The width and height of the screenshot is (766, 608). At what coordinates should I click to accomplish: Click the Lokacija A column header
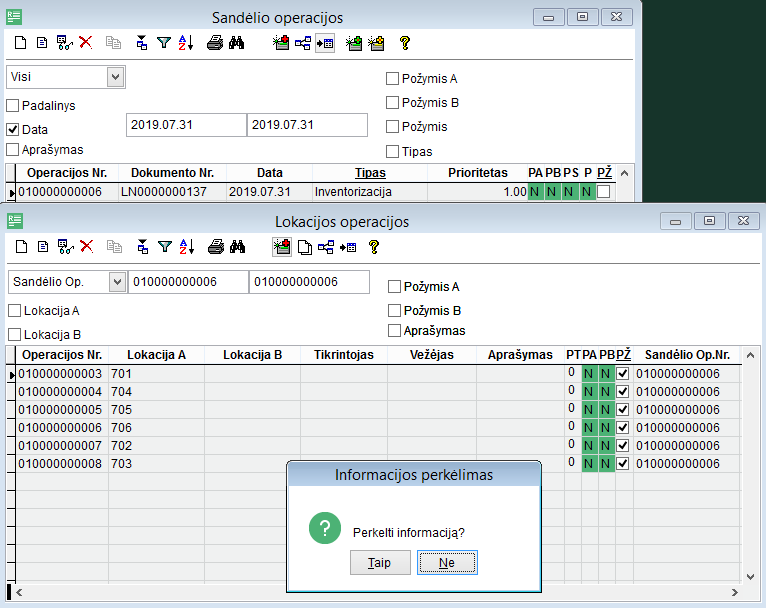click(156, 355)
